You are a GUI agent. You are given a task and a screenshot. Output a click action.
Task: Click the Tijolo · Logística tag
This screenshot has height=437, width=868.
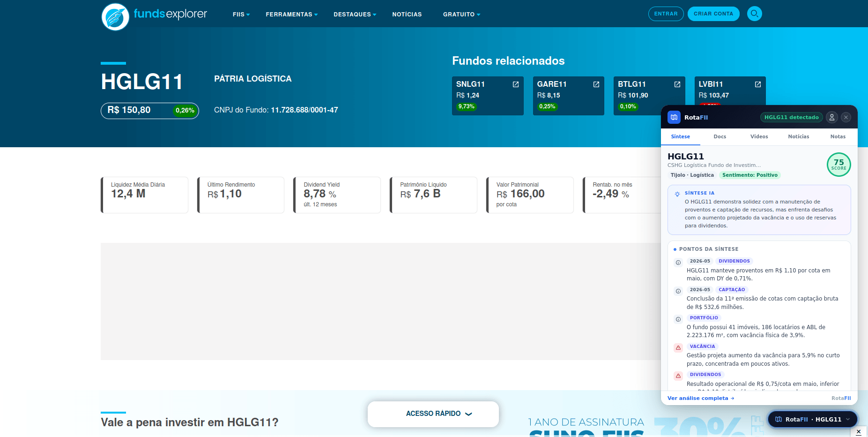(692, 175)
